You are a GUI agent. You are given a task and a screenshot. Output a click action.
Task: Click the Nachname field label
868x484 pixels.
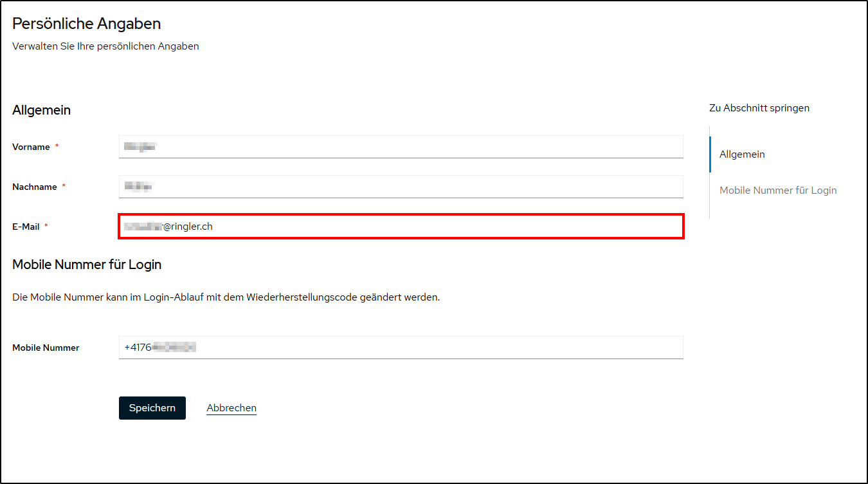coord(34,187)
